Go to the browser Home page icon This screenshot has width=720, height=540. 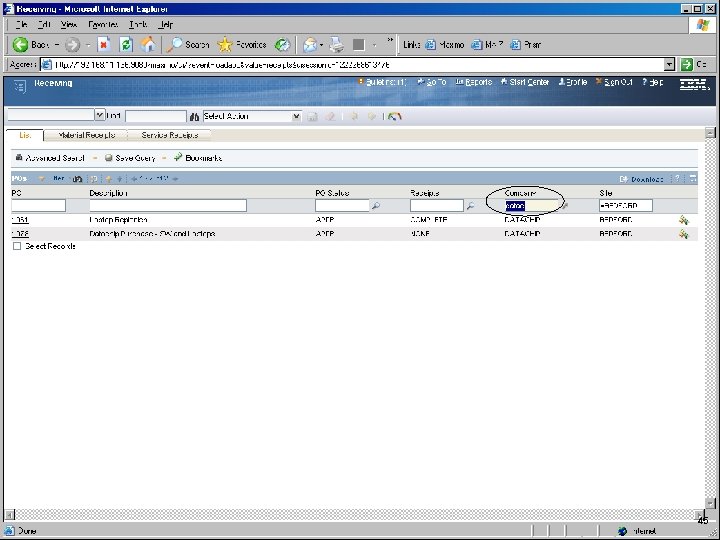(148, 45)
